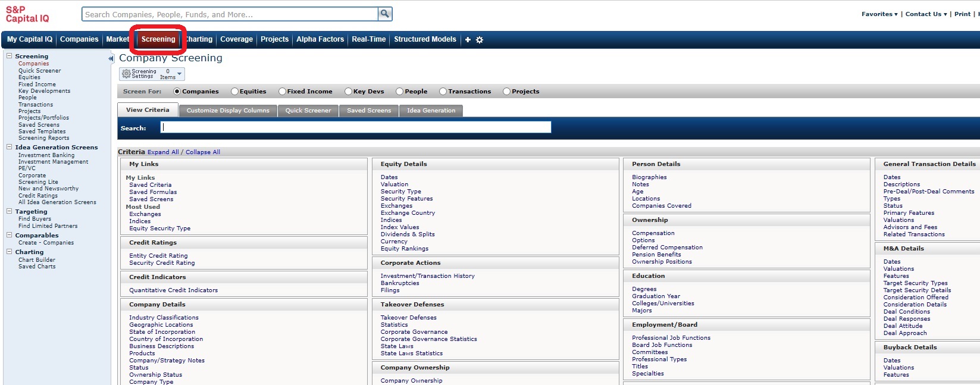Viewport: 980px width, 385px height.
Task: Click the S&P Capital IQ logo
Action: click(x=27, y=14)
